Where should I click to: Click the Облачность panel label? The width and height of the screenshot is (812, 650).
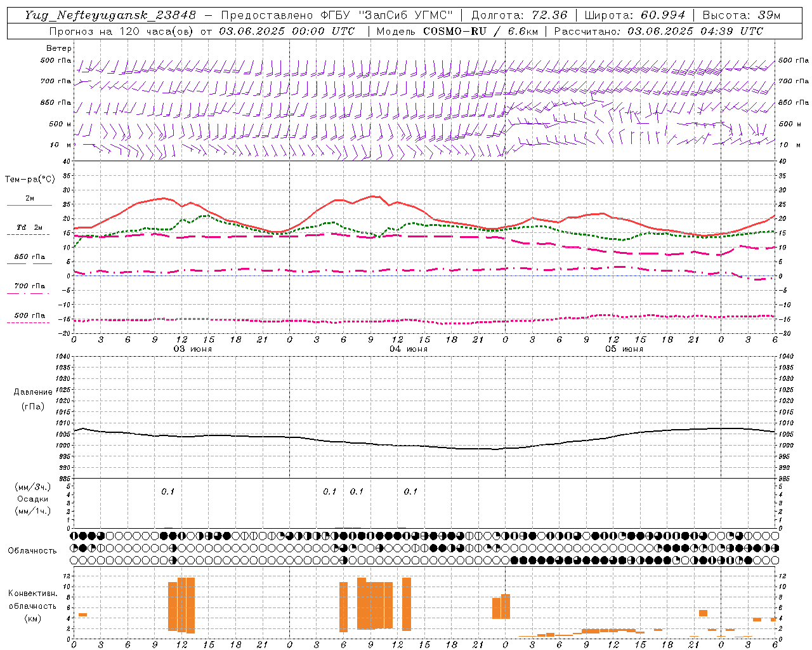point(32,551)
